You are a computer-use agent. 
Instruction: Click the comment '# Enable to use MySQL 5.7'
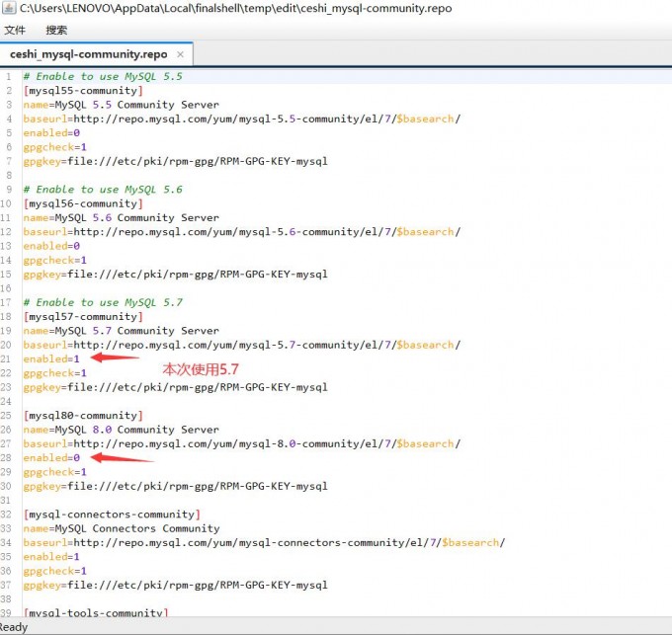pos(103,303)
